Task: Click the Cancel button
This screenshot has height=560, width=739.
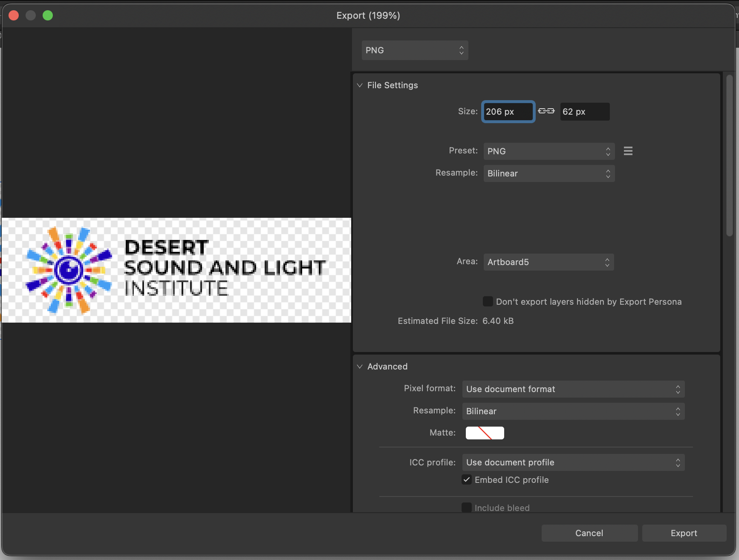Action: pos(589,533)
